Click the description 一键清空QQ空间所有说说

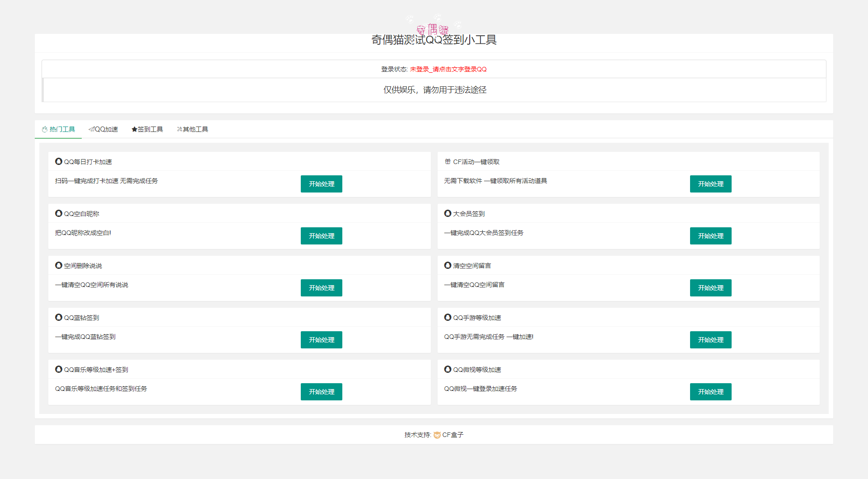tap(92, 285)
